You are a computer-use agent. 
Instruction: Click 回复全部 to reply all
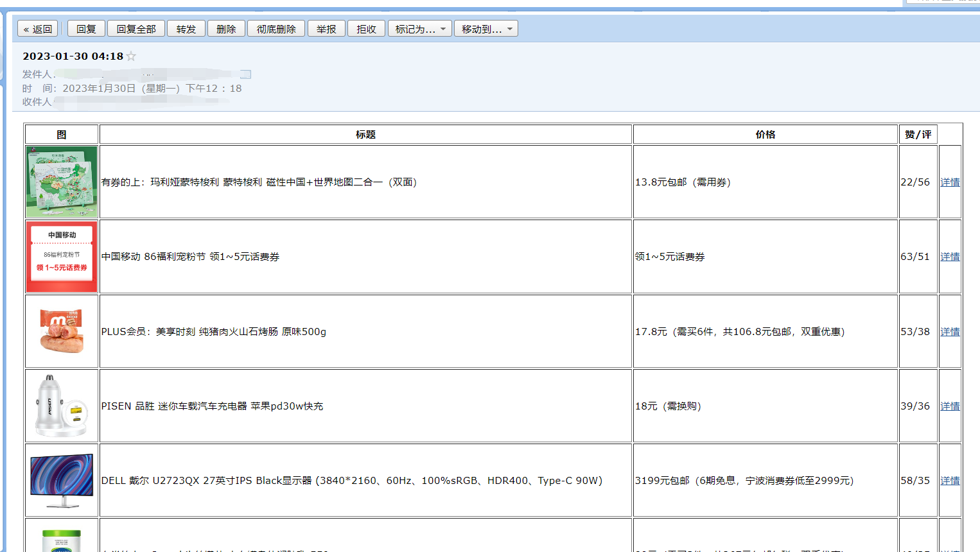pos(136,29)
